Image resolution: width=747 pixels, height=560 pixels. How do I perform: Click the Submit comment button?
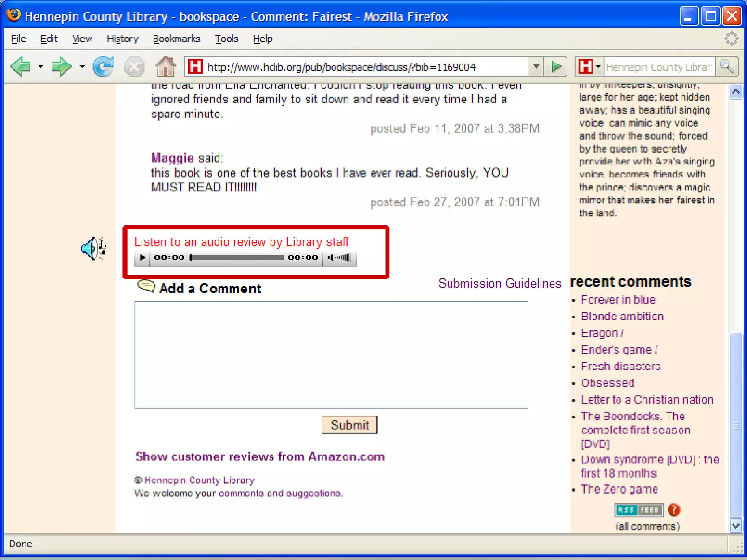[x=349, y=425]
